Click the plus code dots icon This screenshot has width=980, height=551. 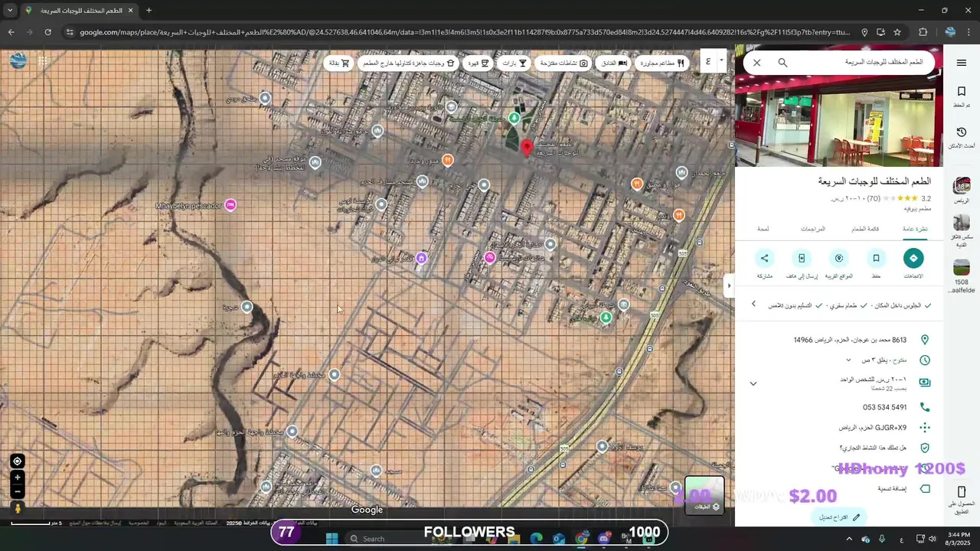(925, 428)
